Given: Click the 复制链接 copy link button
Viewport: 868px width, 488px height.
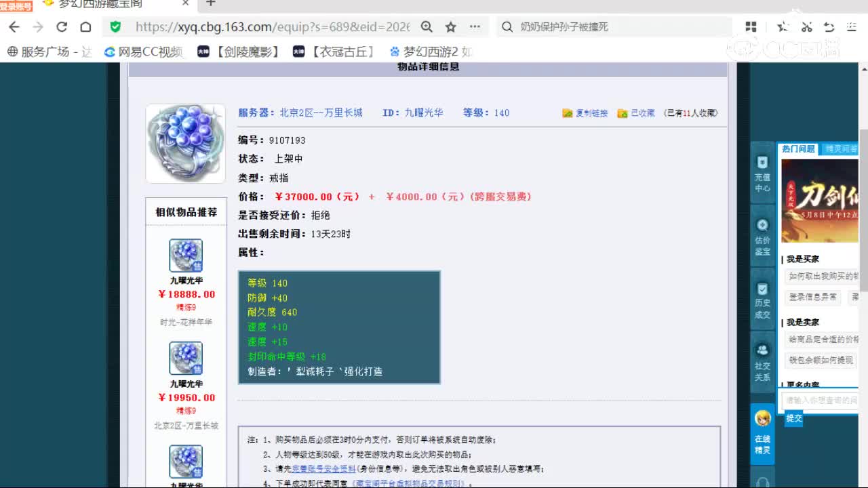Looking at the screenshot, I should 585,113.
